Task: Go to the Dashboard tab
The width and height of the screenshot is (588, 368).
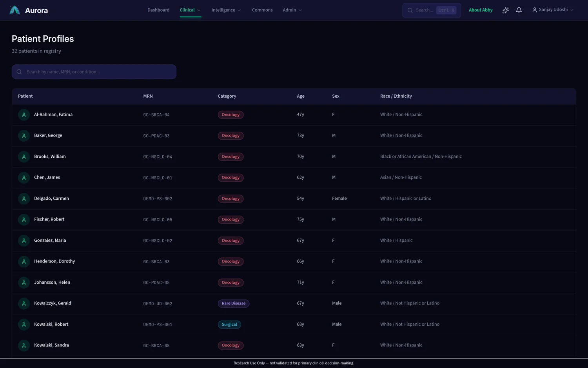Action: [x=158, y=10]
